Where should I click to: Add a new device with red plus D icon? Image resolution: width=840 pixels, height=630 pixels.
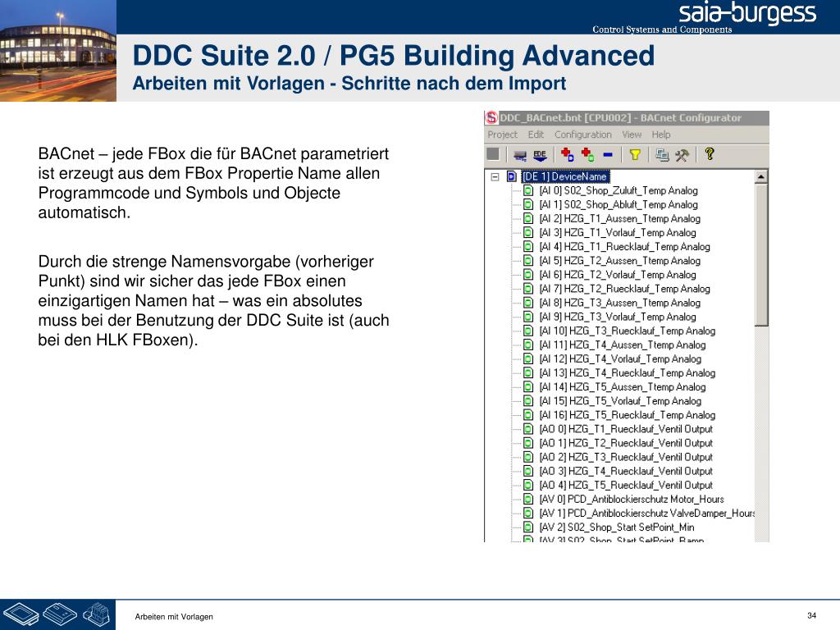(x=568, y=155)
